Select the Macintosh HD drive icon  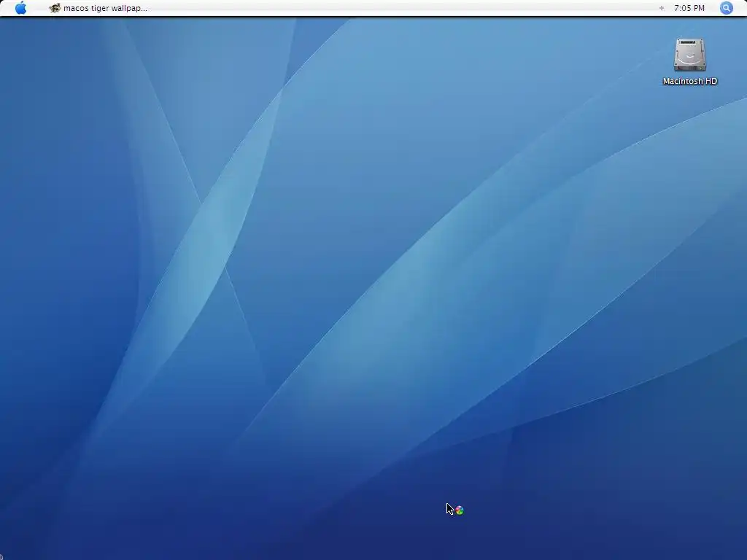pyautogui.click(x=689, y=55)
